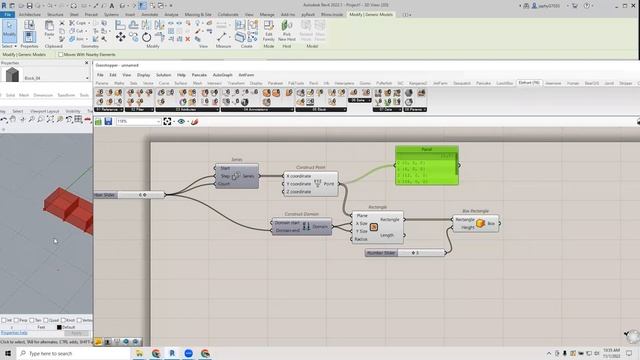Open the Architecture ribbon tab
The height and width of the screenshot is (360, 640).
29,15
